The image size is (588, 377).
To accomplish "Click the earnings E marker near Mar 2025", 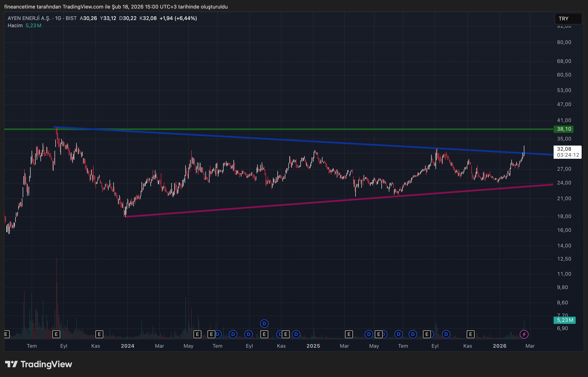I will (349, 334).
